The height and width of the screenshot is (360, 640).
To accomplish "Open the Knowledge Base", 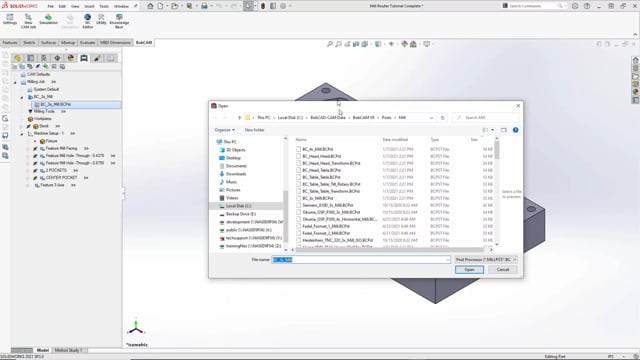I will pos(119,21).
